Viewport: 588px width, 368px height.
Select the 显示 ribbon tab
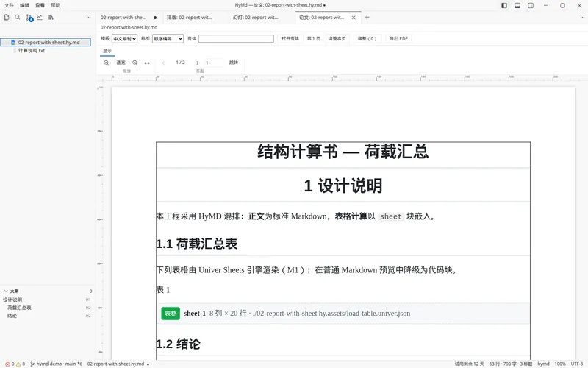[107, 51]
